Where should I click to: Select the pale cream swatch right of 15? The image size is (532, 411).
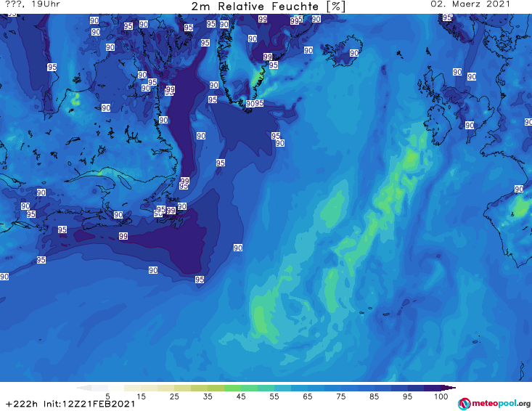[x=150, y=388]
